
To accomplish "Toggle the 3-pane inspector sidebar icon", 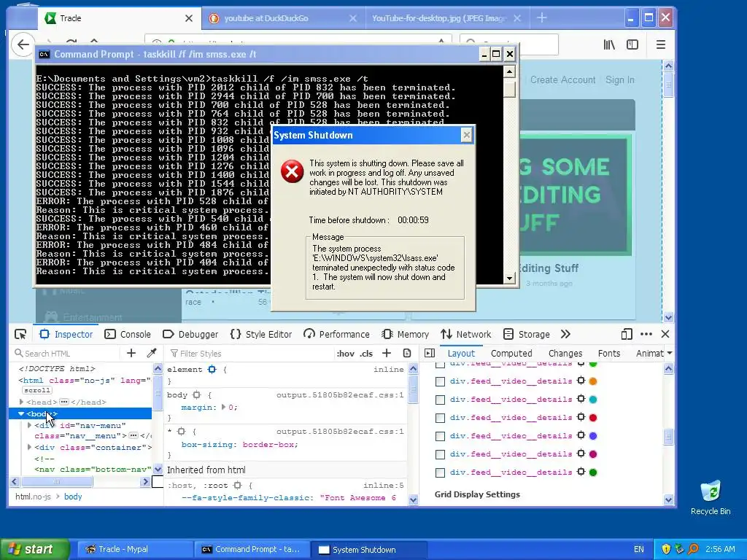I will tap(430, 354).
